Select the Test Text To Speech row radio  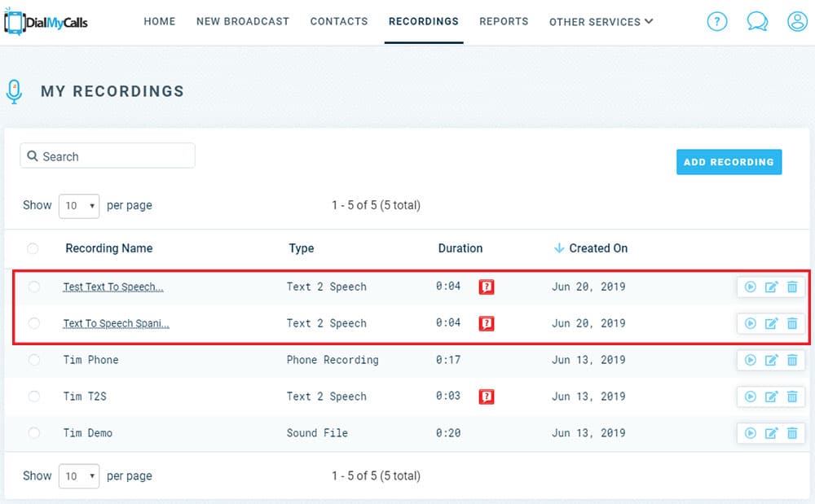[33, 287]
